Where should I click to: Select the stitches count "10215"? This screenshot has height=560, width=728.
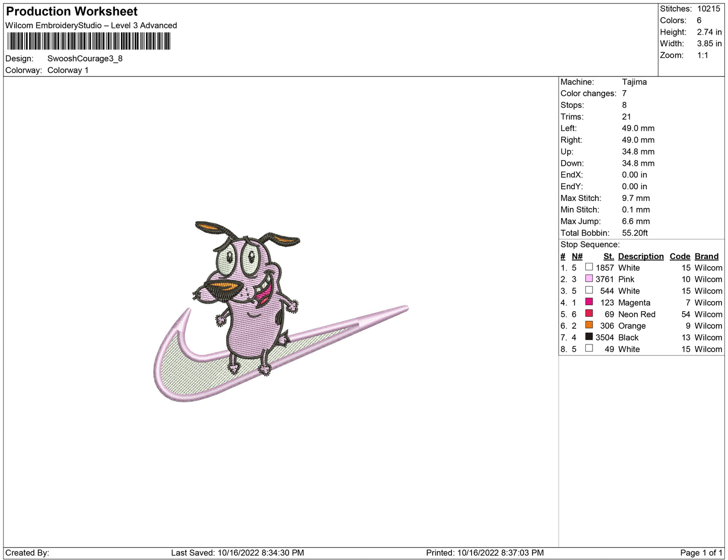pos(709,9)
